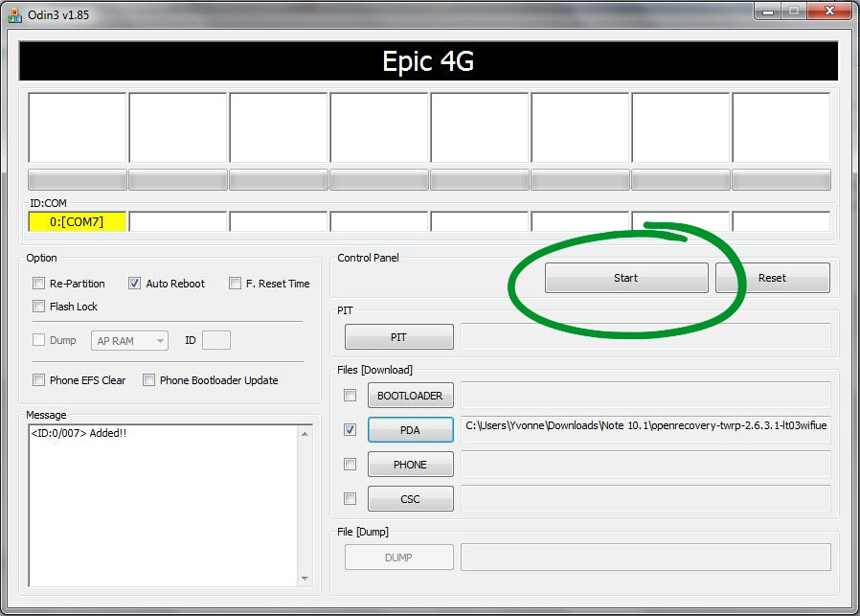
Task: Click the Dump ID input field
Action: click(x=216, y=340)
